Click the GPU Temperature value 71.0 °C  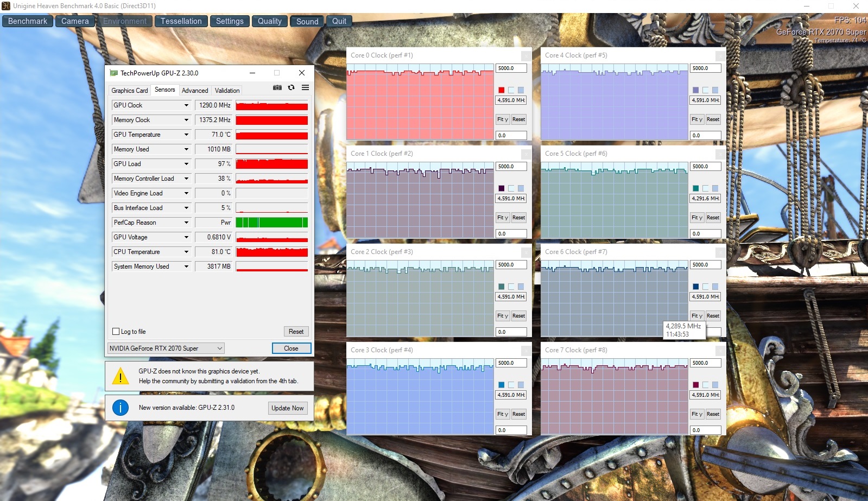[x=214, y=135]
